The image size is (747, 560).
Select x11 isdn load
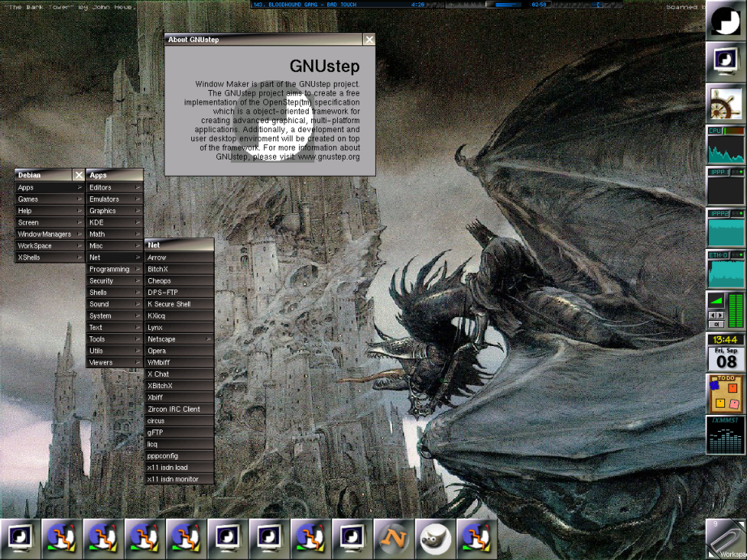point(179,468)
